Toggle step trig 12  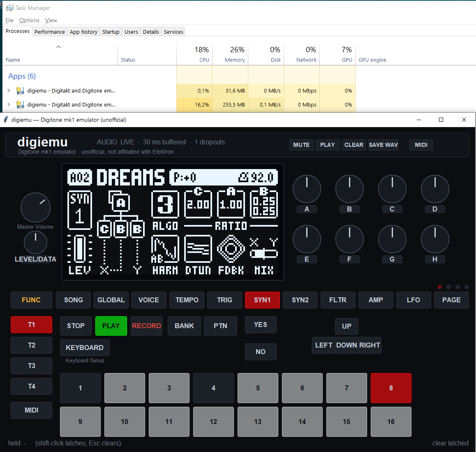[x=213, y=422]
